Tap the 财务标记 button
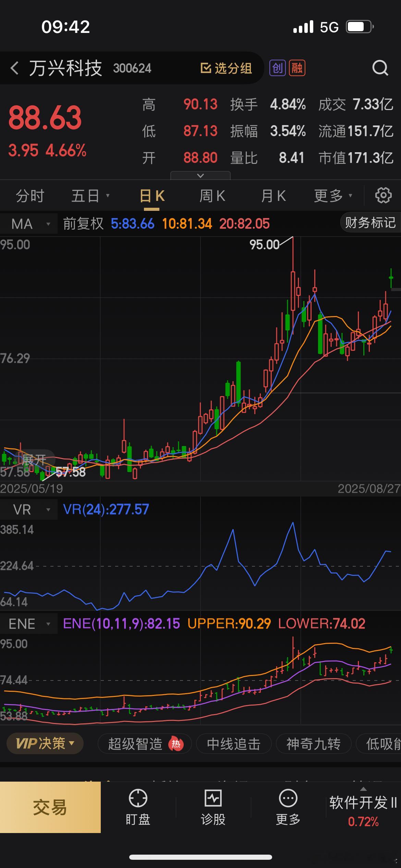 coord(370,222)
